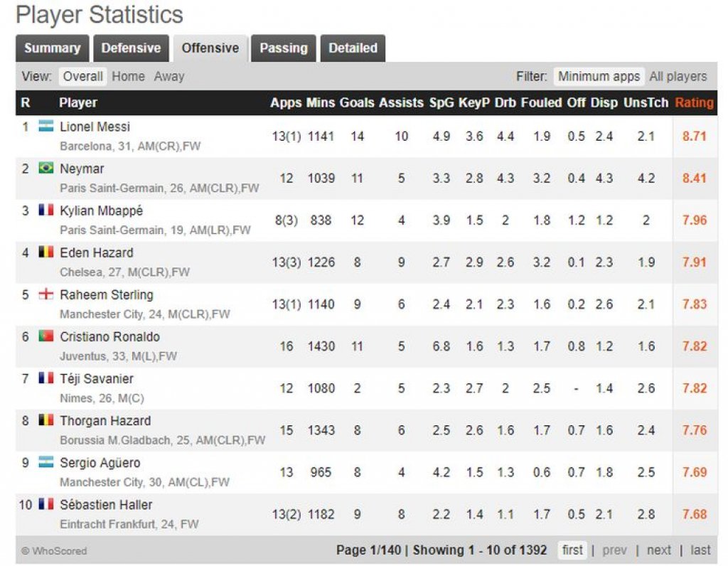The height and width of the screenshot is (566, 728).
Task: Click Portugal flag next to Cristiano Ronaldo
Action: click(x=46, y=336)
